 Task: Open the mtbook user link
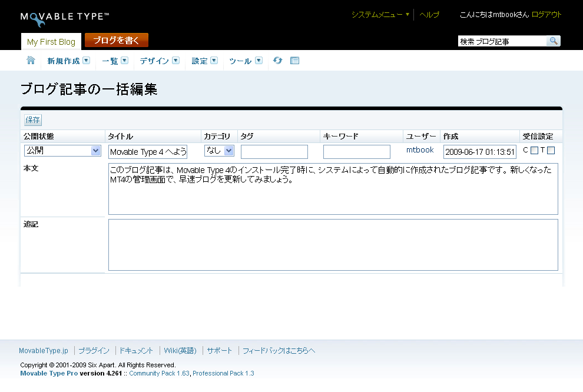coord(420,150)
